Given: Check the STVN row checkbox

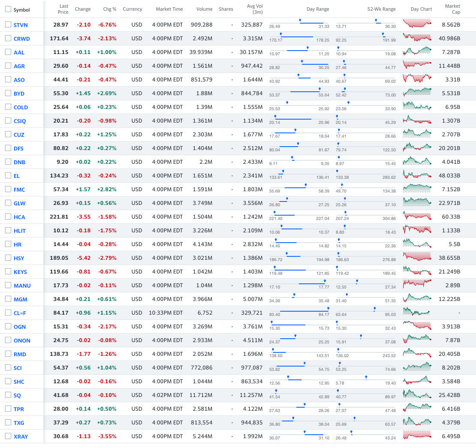Looking at the screenshot, I should (x=8, y=24).
